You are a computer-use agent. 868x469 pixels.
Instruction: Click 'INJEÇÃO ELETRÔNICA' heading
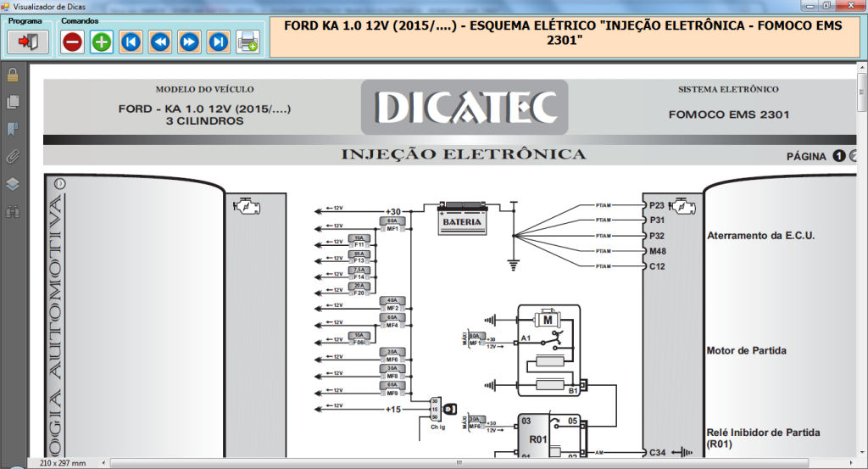click(x=464, y=154)
